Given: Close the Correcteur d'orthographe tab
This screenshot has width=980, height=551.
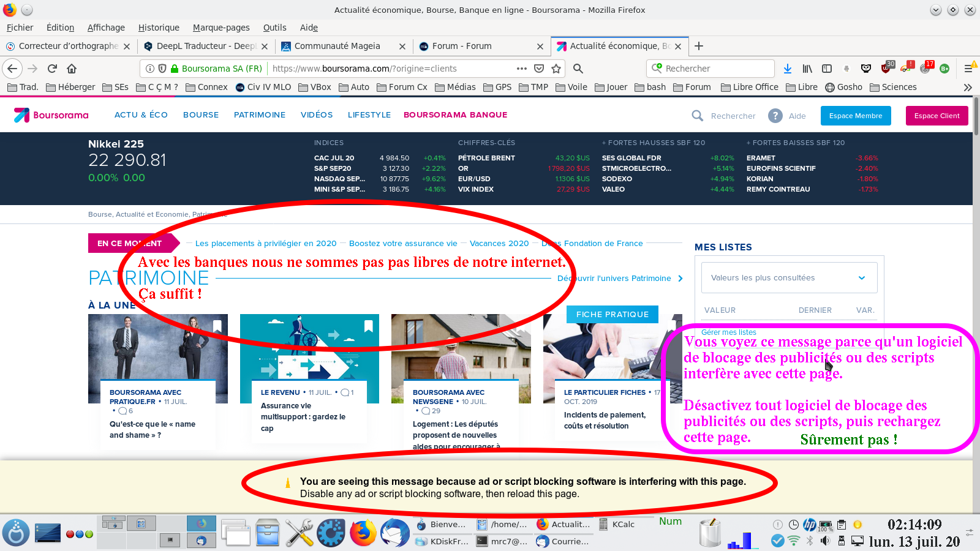Looking at the screenshot, I should (127, 47).
